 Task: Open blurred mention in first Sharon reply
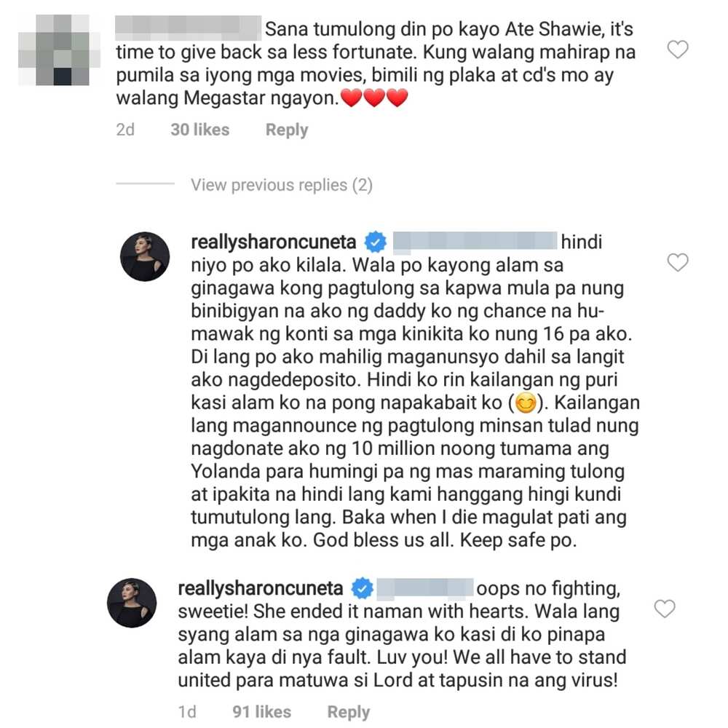pyautogui.click(x=475, y=242)
